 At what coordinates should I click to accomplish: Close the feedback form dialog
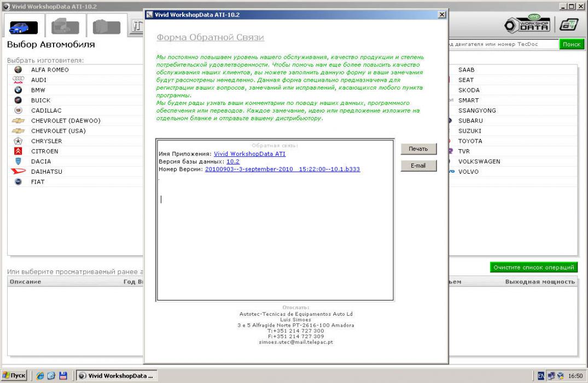442,15
